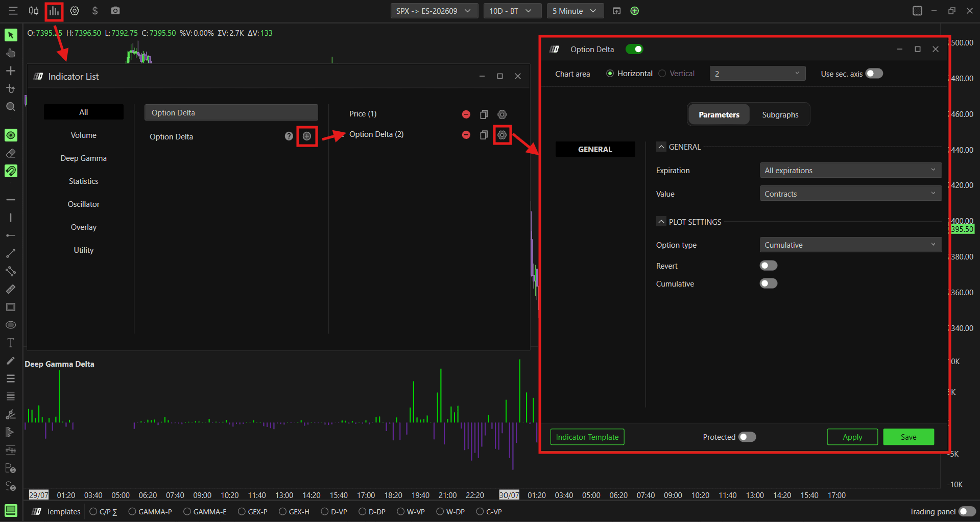Select the C/P ∑ template radio
Screen dimensions: 980x522
tap(93, 511)
